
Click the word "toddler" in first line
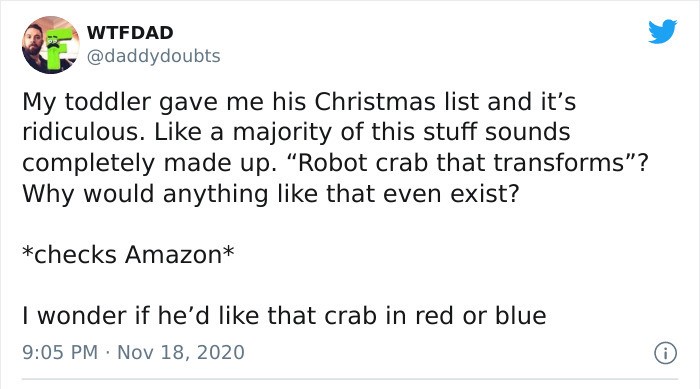[108, 101]
